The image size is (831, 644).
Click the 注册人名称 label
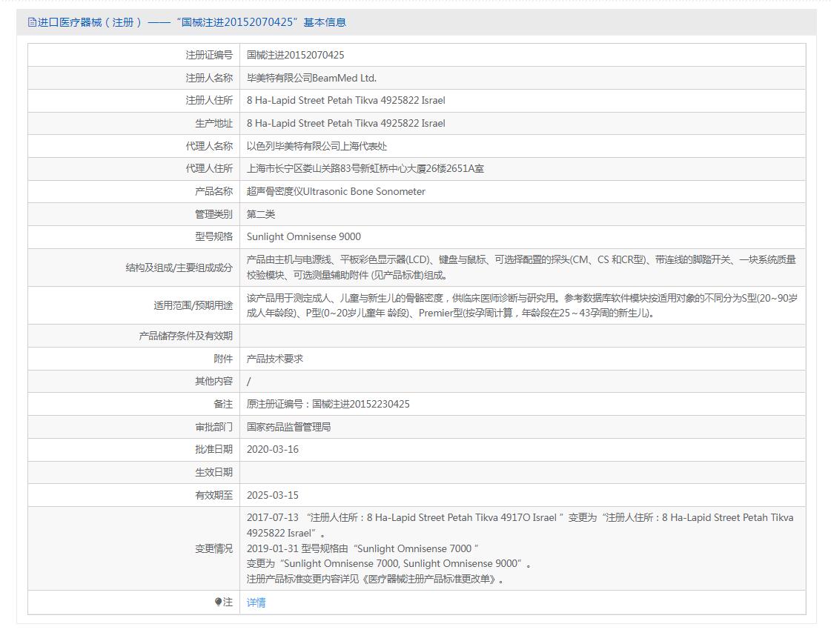[209, 78]
